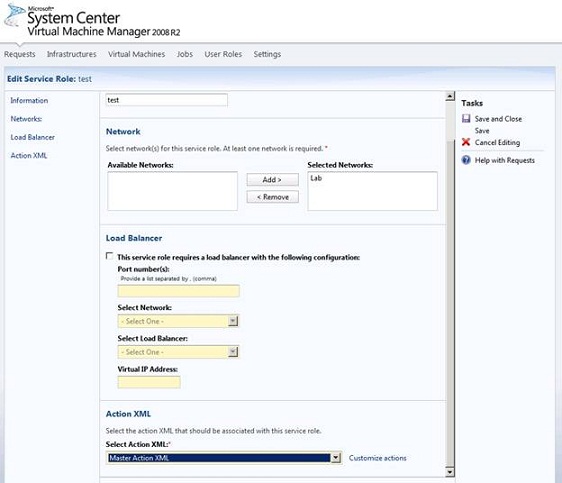Expand the Select Action XML dropdown
Image resolution: width=562 pixels, height=483 pixels.
(336, 458)
